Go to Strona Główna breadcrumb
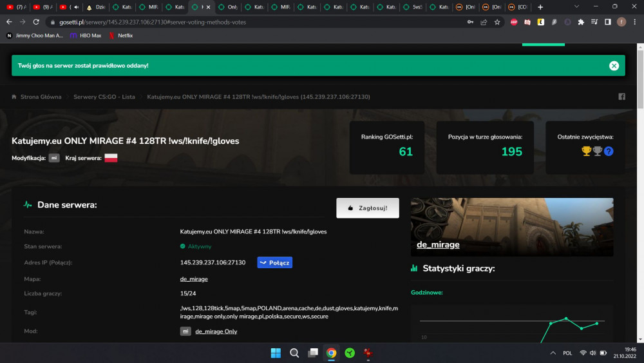644x363 pixels. click(x=41, y=97)
